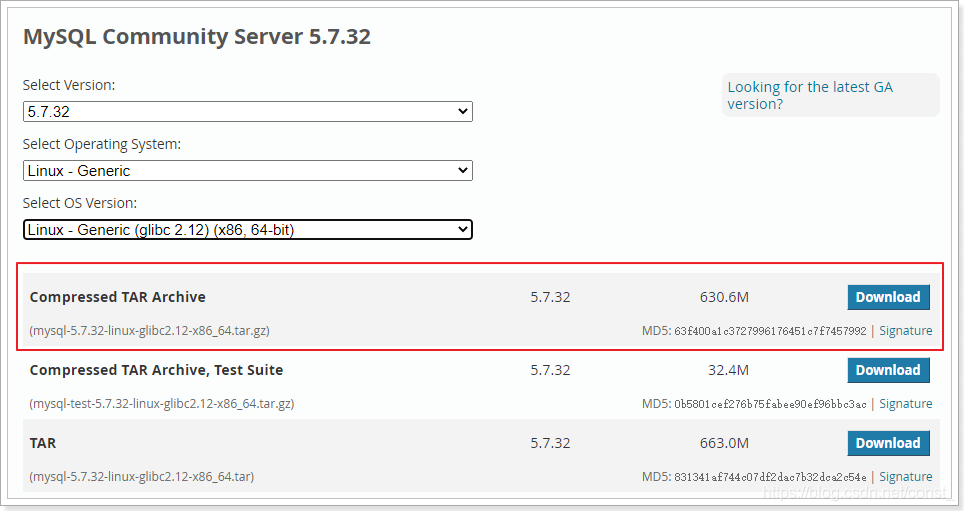This screenshot has height=511, width=964.
Task: Click the 'TAR' package title
Action: (42, 443)
